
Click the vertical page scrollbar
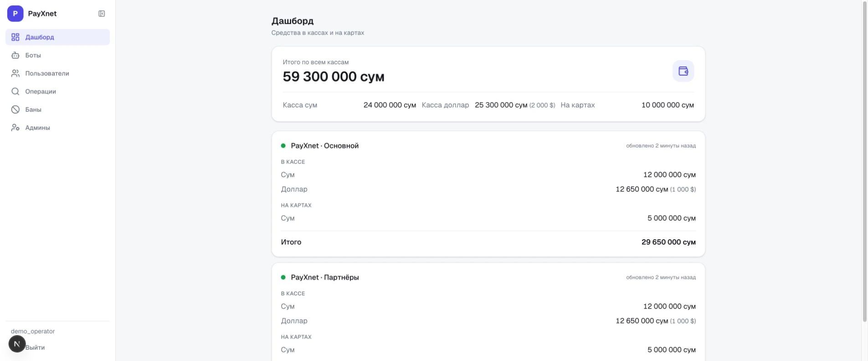click(864, 162)
